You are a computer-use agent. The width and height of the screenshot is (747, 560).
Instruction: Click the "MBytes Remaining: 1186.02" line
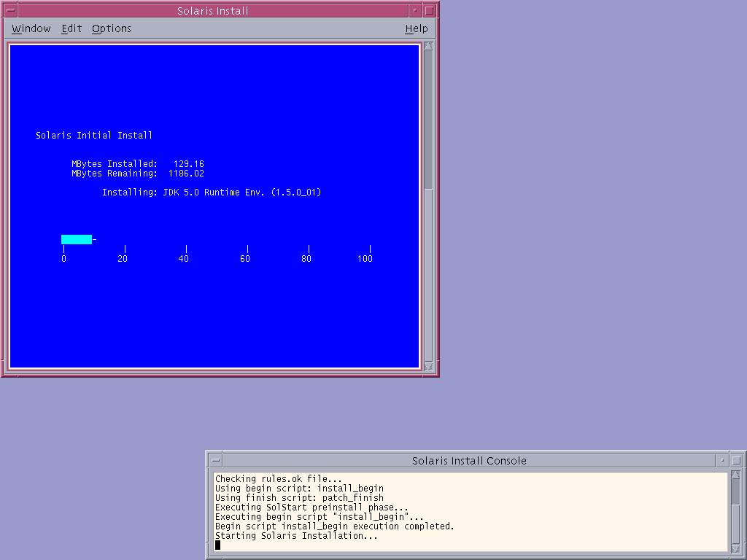point(138,174)
